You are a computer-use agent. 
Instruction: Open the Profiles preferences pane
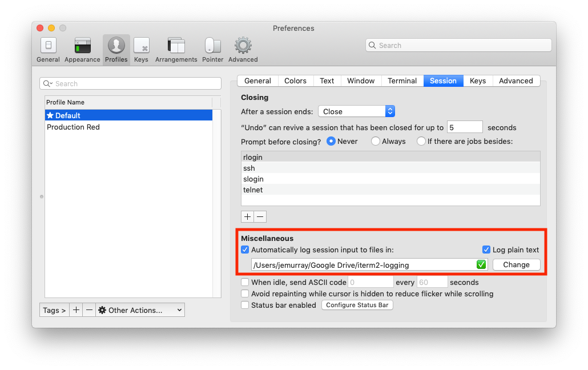tap(116, 49)
